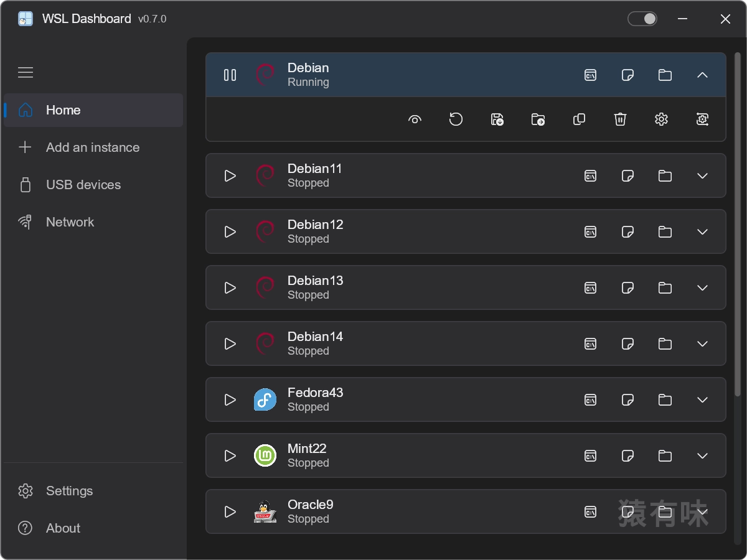Go to the Home page
Image resolution: width=747 pixels, height=560 pixels.
(93, 110)
